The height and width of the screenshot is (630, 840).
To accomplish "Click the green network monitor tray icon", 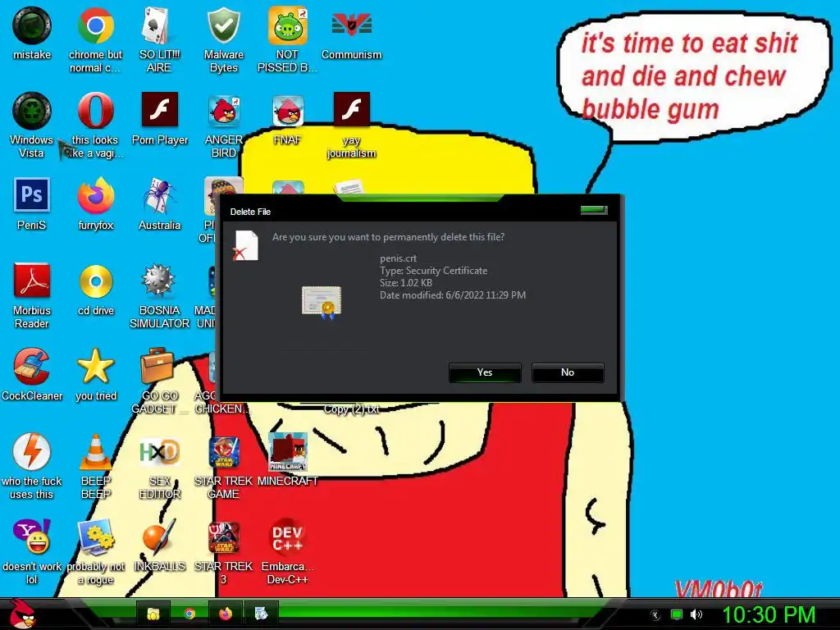I will [x=677, y=614].
